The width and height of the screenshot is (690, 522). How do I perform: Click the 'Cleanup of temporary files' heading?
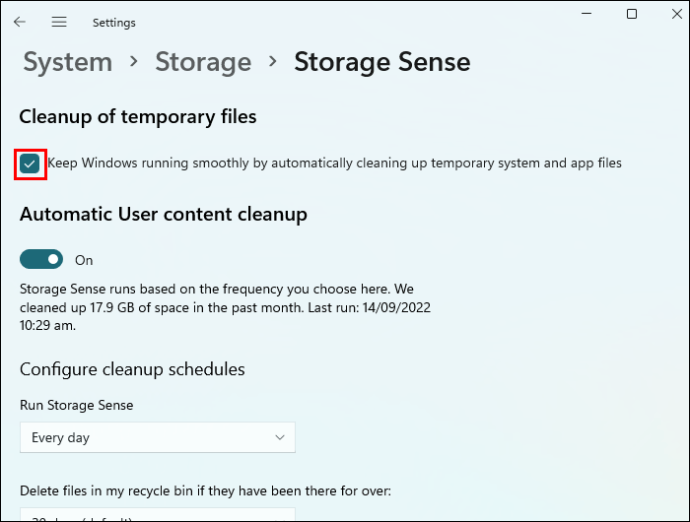(x=138, y=117)
